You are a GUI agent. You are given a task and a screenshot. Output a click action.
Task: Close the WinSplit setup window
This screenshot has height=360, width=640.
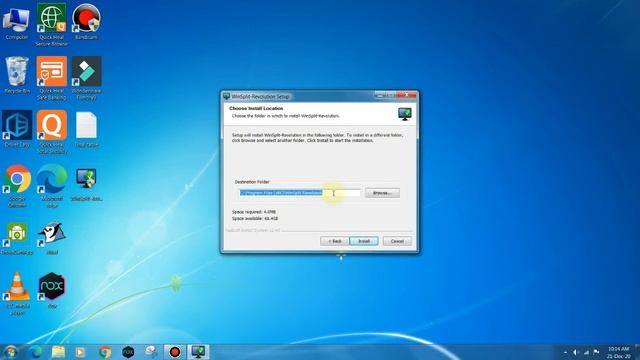pos(407,96)
